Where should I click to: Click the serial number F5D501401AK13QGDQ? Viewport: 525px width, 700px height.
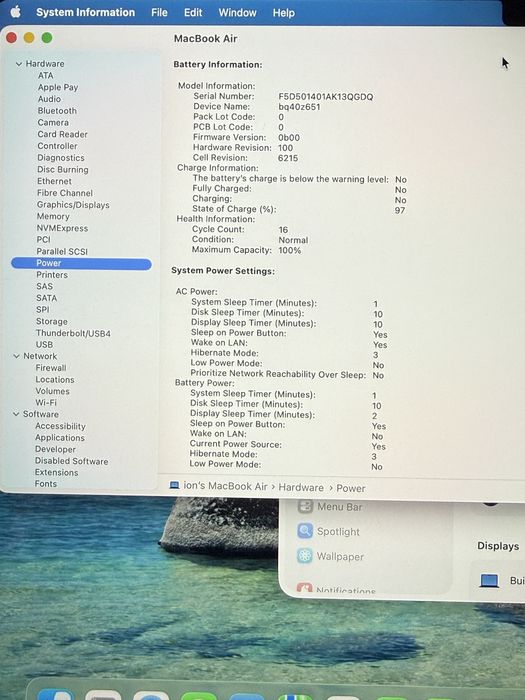pyautogui.click(x=325, y=97)
